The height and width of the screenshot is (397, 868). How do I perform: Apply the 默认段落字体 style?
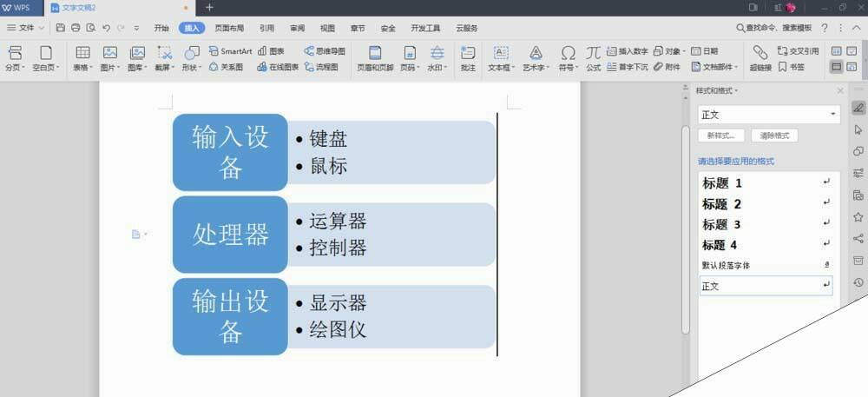[x=766, y=265]
